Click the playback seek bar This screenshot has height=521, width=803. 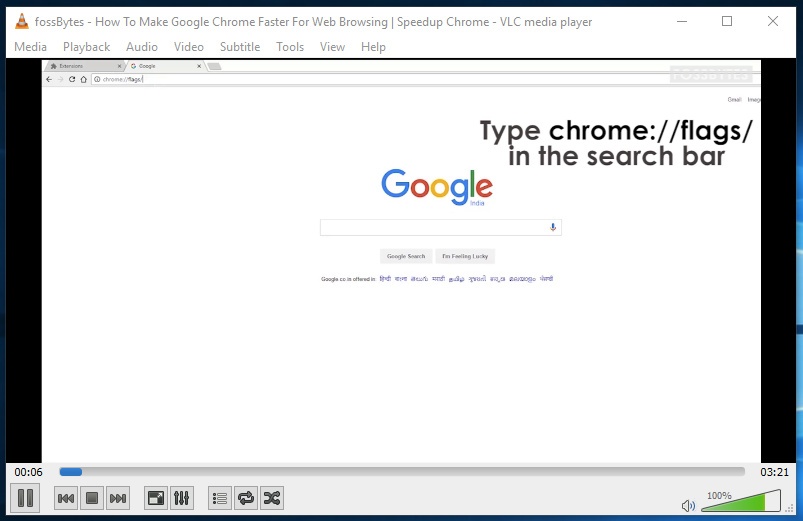[x=400, y=472]
